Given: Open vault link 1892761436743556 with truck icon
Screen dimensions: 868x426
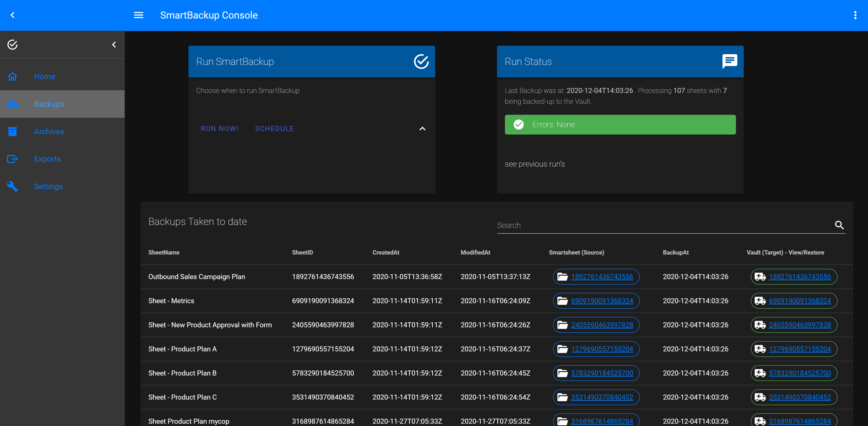Looking at the screenshot, I should [794, 277].
